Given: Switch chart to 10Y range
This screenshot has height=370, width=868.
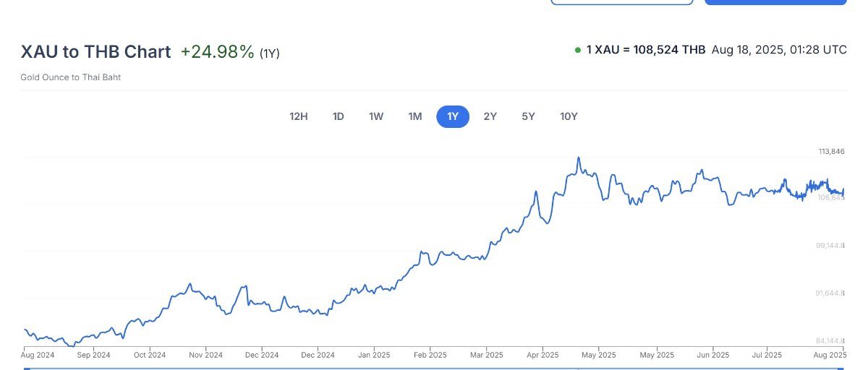Looking at the screenshot, I should tap(569, 116).
